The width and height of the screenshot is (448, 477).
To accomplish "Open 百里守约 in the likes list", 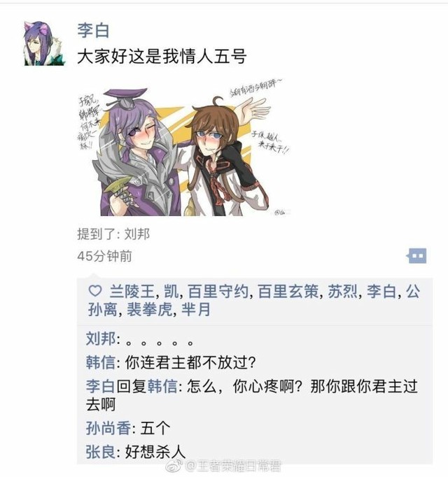I will pyautogui.click(x=218, y=291).
